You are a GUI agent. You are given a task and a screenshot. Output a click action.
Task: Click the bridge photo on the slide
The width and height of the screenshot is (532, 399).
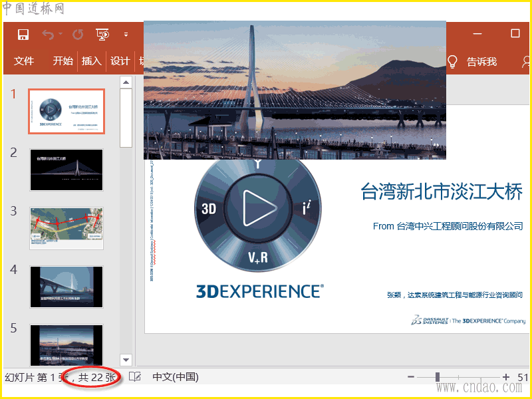(x=295, y=90)
